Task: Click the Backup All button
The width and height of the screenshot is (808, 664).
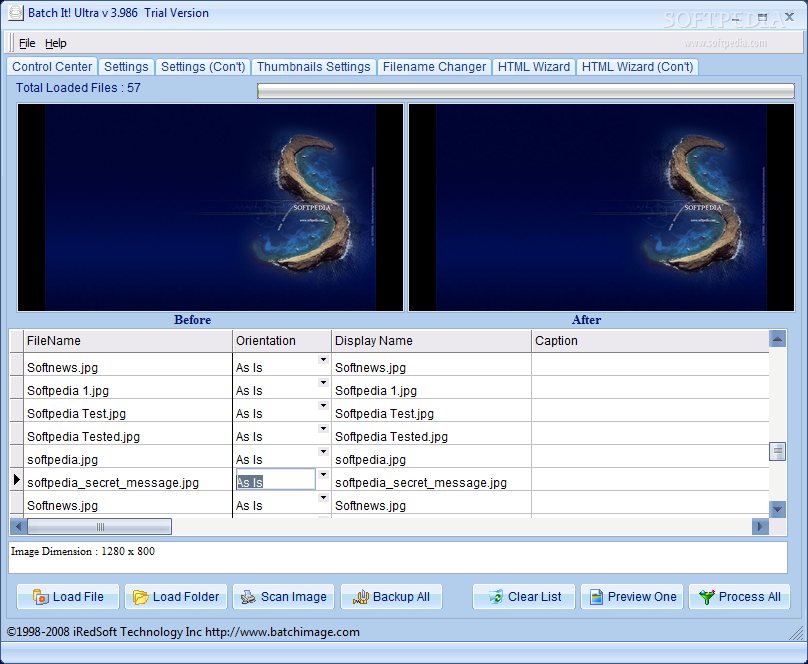Action: pyautogui.click(x=391, y=597)
